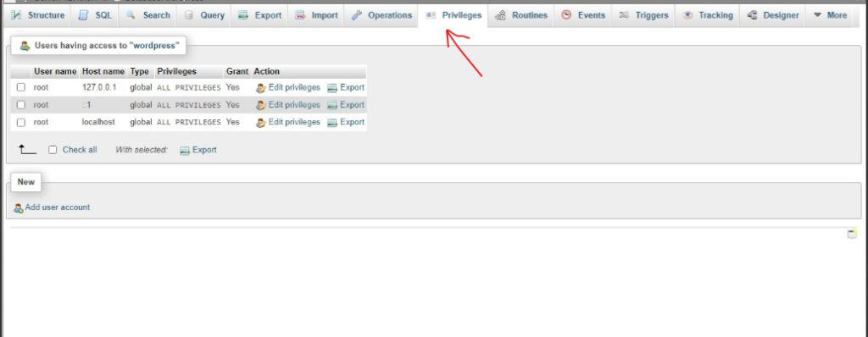Click the localhost host name cell
Viewport: 868px width, 337px height.
(98, 122)
